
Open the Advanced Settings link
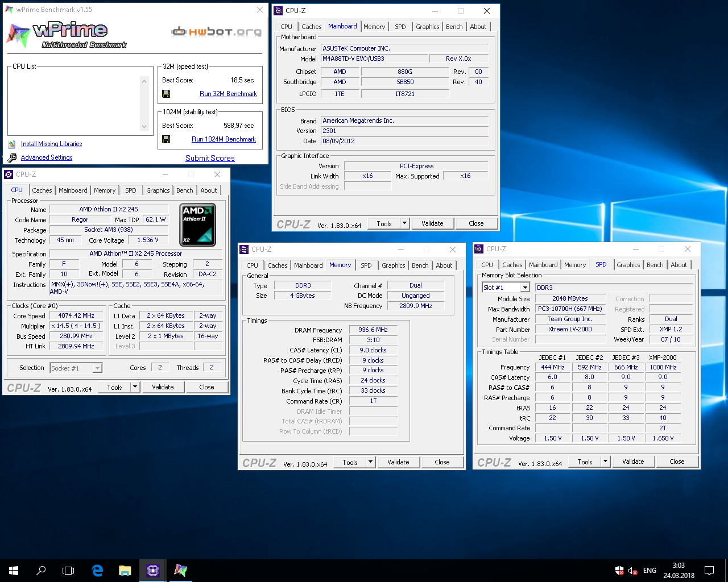(47, 157)
